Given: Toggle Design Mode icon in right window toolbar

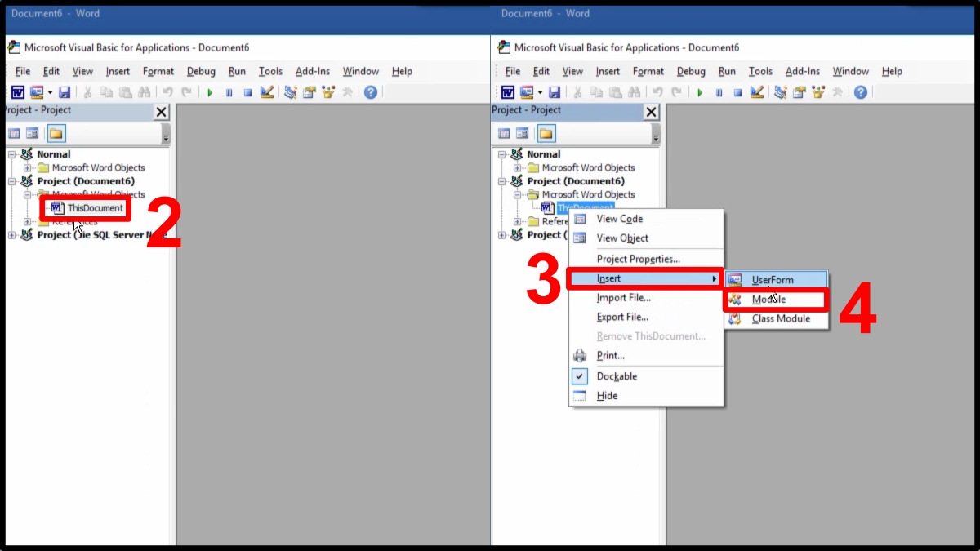Looking at the screenshot, I should click(x=756, y=92).
